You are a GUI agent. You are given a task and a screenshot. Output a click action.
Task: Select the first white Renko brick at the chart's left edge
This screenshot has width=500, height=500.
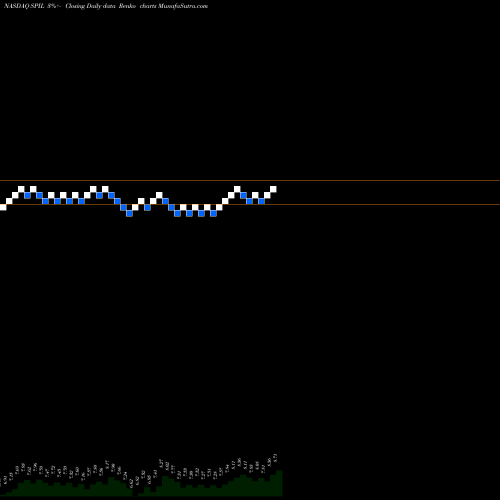pos(3,207)
